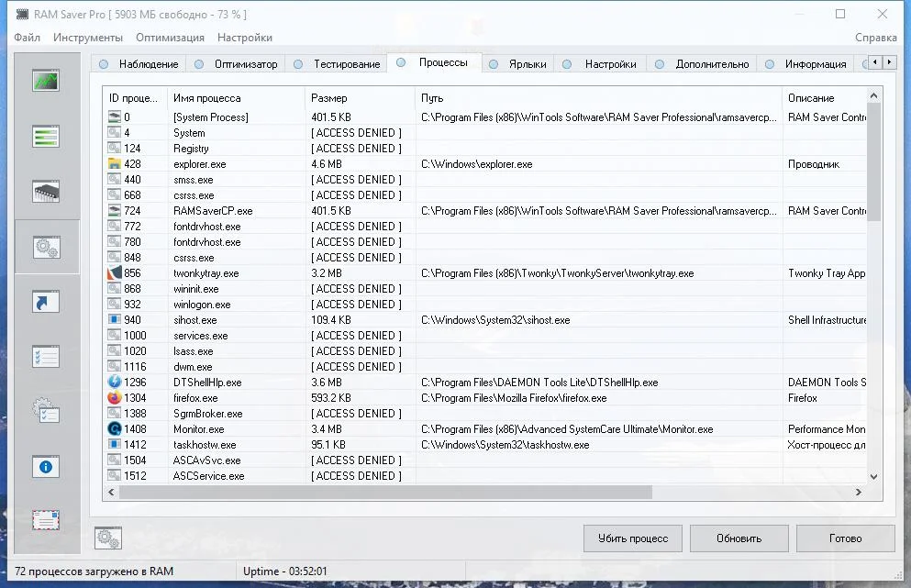Image resolution: width=911 pixels, height=588 pixels.
Task: Select the RAM chip testing sidebar icon
Action: point(46,192)
